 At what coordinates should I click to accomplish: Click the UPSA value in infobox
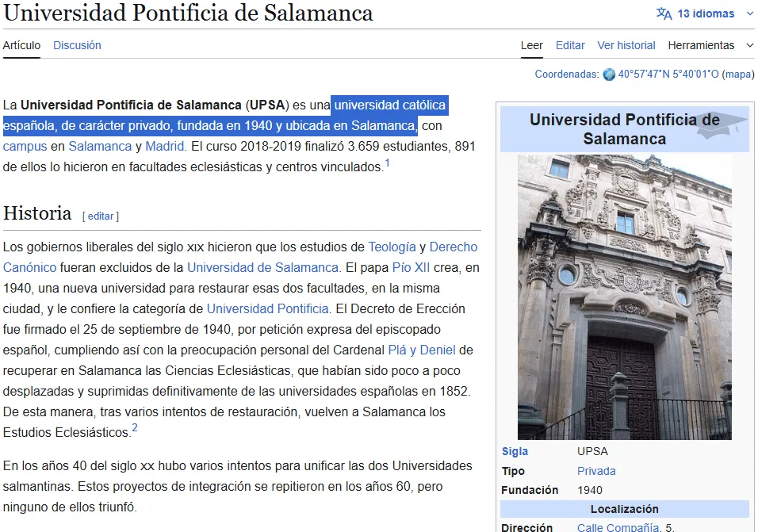pos(592,451)
